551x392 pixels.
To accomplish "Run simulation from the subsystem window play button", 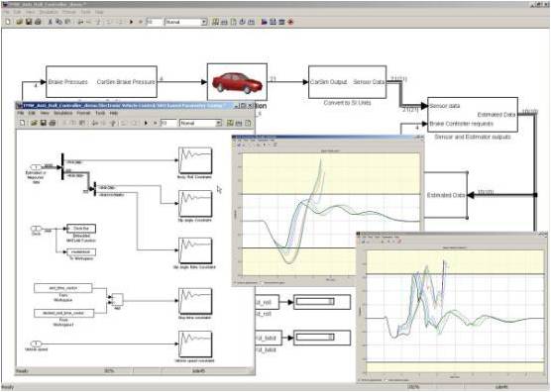I will coord(146,123).
